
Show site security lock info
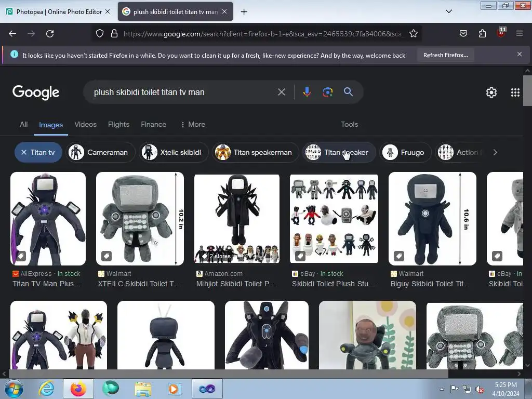point(114,33)
